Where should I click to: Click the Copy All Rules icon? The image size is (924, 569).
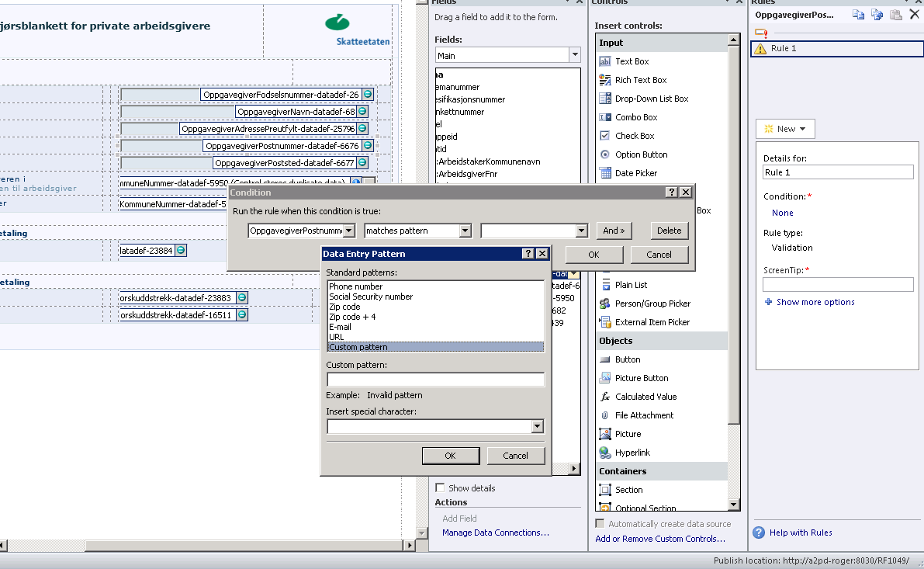(877, 15)
